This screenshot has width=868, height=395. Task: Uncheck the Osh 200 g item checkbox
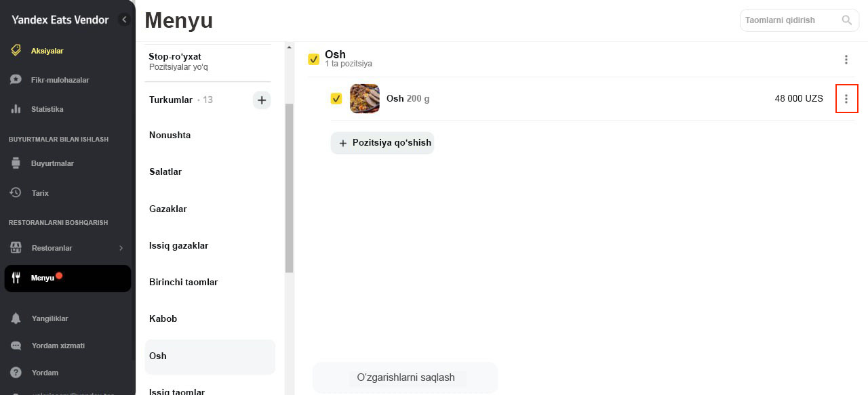(336, 99)
